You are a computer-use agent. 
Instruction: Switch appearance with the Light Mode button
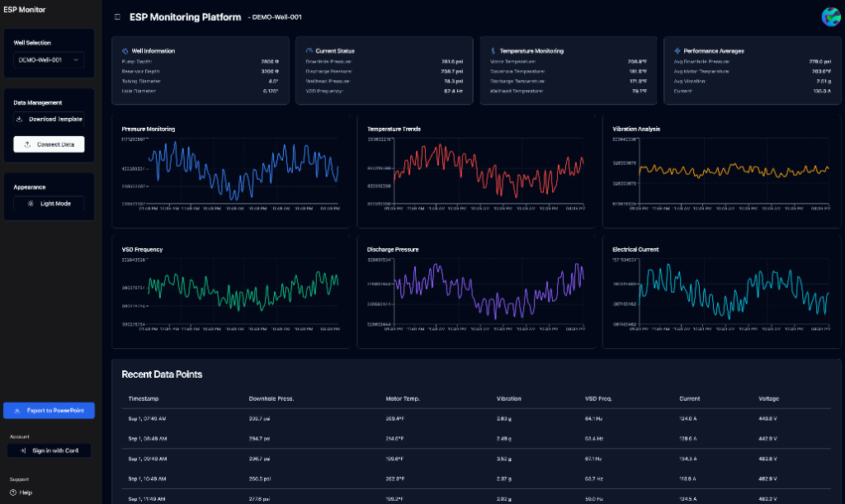pos(49,204)
